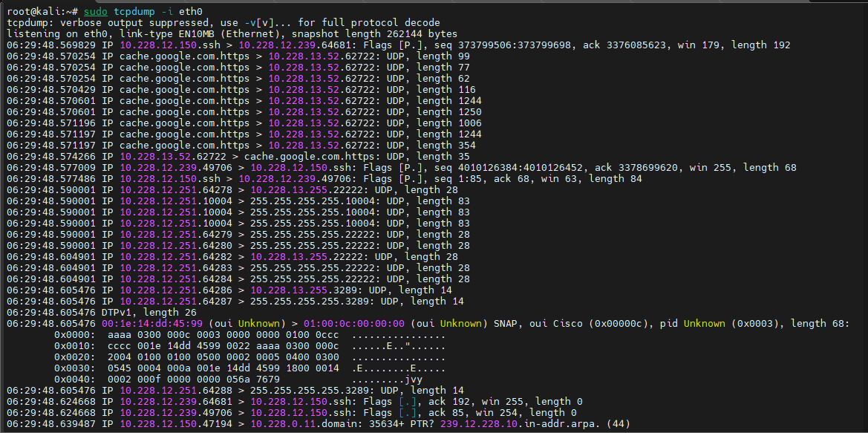Click destination MAC 01:00:0c:00:00:00
Image resolution: width=868 pixels, height=433 pixels.
pos(354,323)
